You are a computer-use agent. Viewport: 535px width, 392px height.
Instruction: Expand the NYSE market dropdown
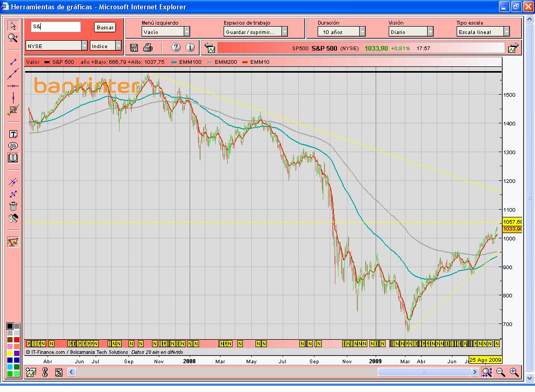point(85,46)
